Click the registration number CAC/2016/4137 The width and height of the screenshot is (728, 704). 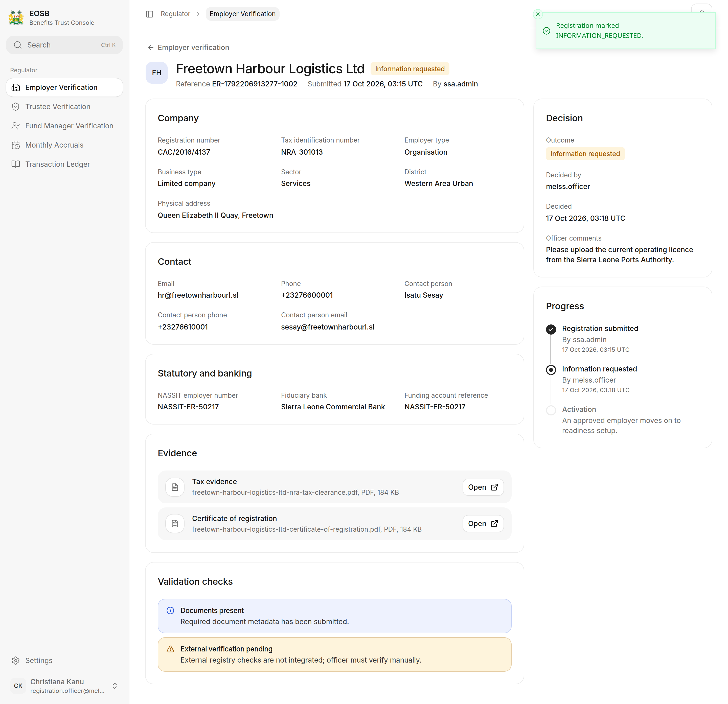(x=184, y=152)
